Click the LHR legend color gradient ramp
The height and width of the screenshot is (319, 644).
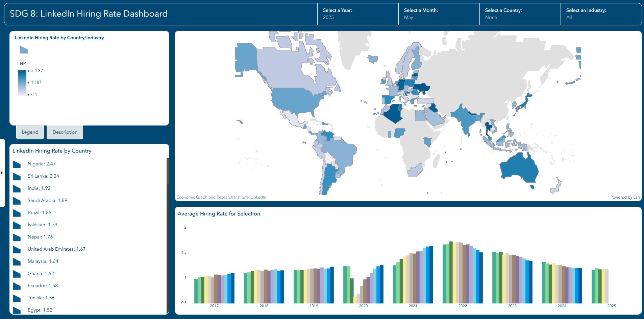(x=22, y=83)
